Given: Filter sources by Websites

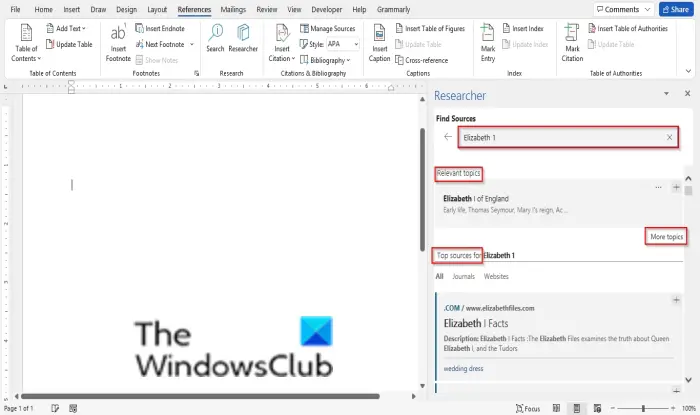Looking at the screenshot, I should pyautogui.click(x=496, y=276).
